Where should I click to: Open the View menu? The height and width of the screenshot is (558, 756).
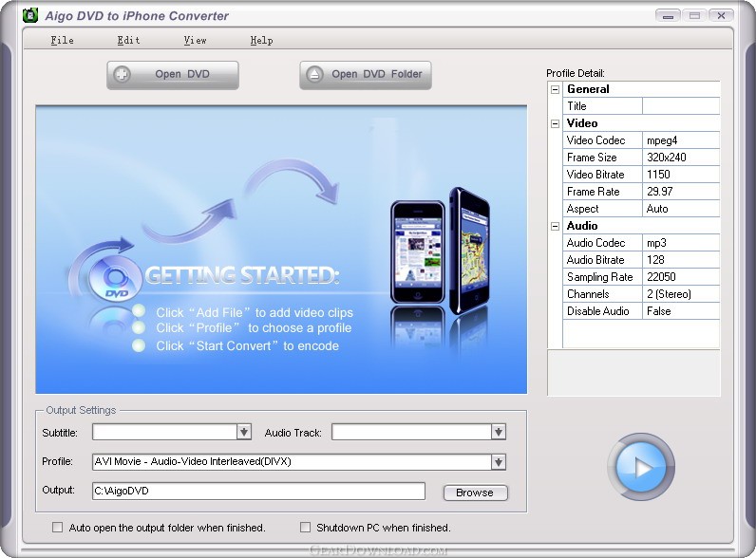tap(196, 41)
